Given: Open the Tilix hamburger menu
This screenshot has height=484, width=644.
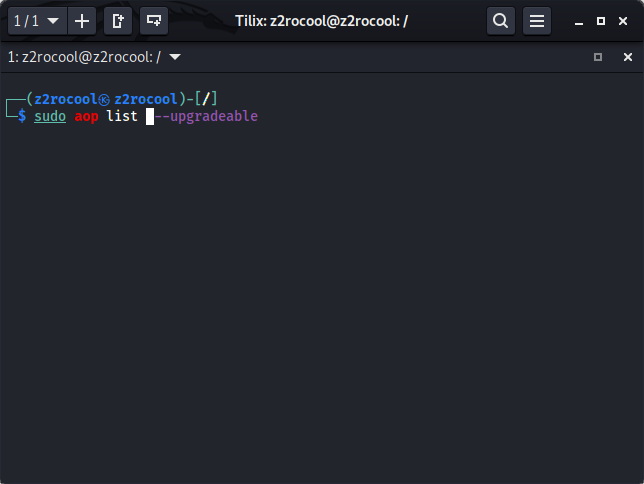Looking at the screenshot, I should tap(537, 21).
